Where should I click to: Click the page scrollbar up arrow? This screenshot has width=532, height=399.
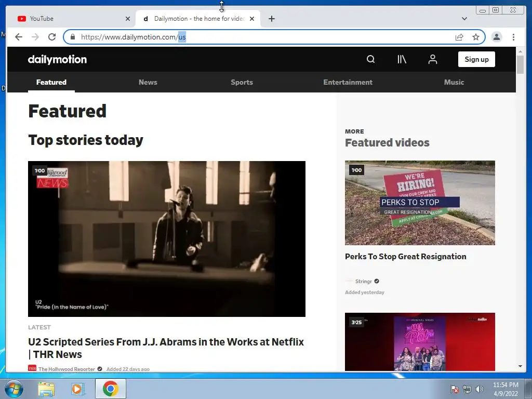(520, 51)
